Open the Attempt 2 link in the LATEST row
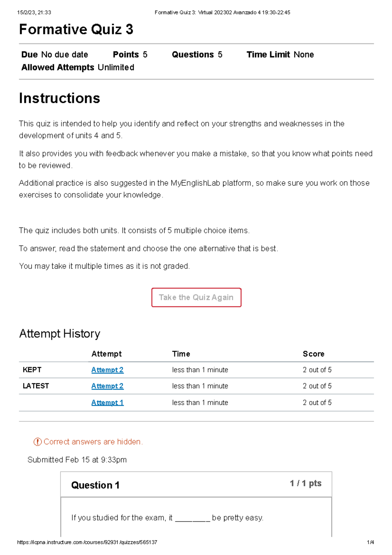 (107, 386)
